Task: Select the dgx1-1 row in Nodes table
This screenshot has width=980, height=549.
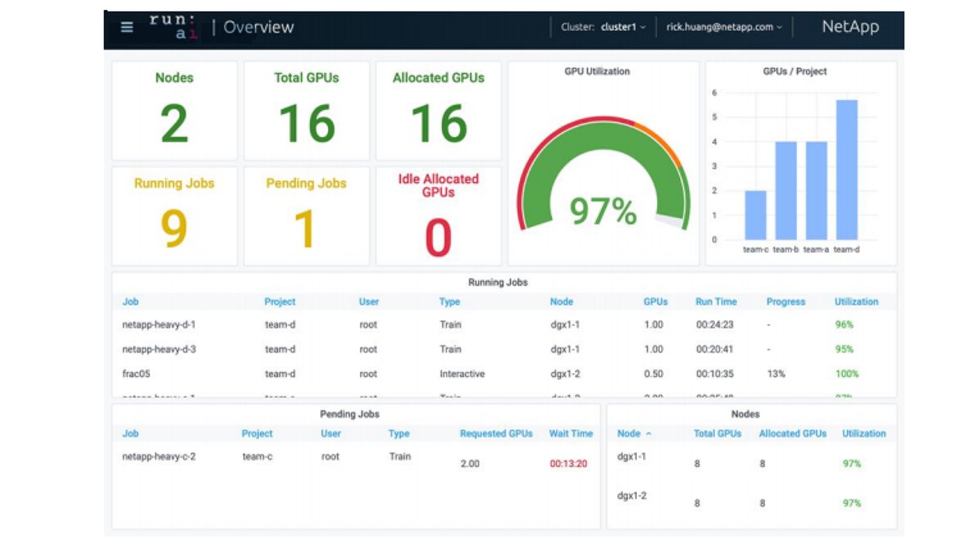Action: pyautogui.click(x=751, y=460)
